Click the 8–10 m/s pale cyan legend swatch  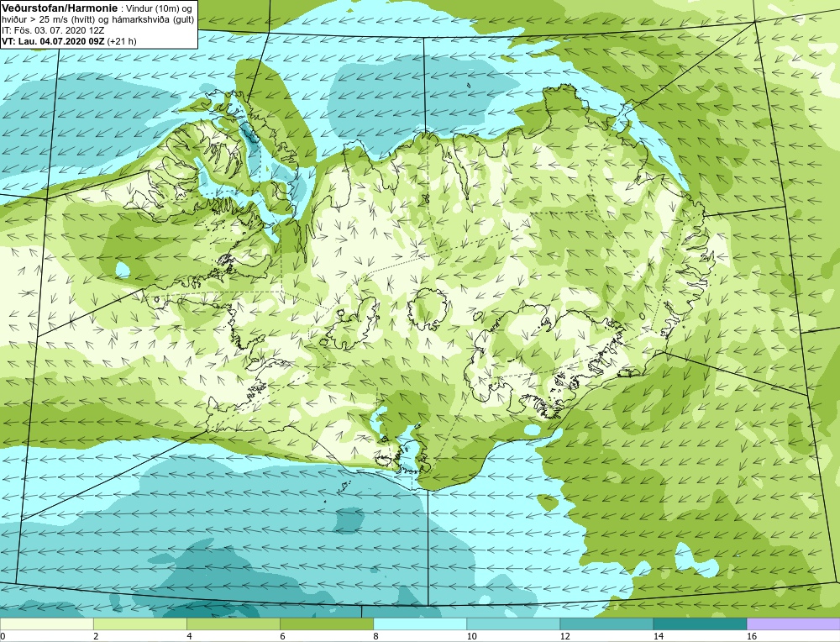pyautogui.click(x=419, y=624)
